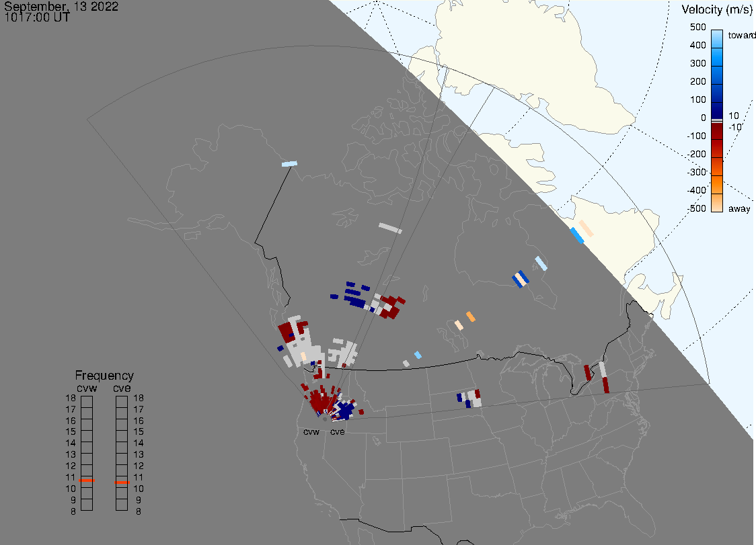Viewport: 756px width, 545px height.
Task: Click "8" beside the cve frequency bar
Action: pyautogui.click(x=139, y=512)
